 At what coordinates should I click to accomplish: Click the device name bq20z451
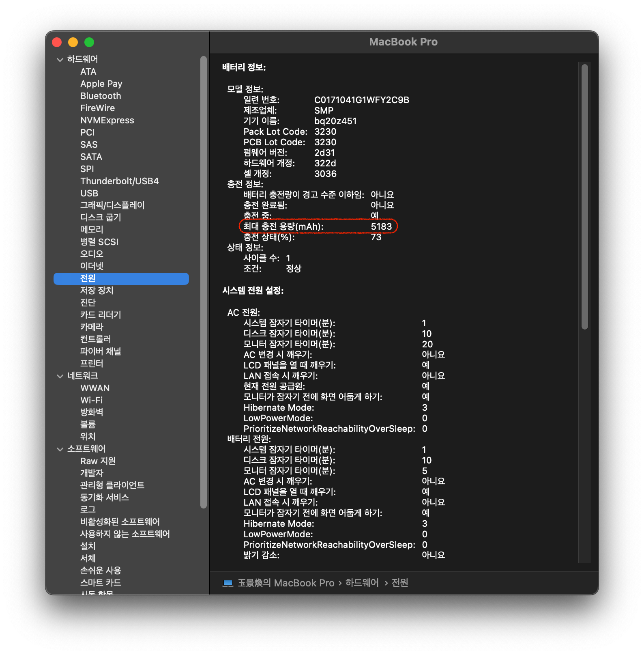pos(335,121)
